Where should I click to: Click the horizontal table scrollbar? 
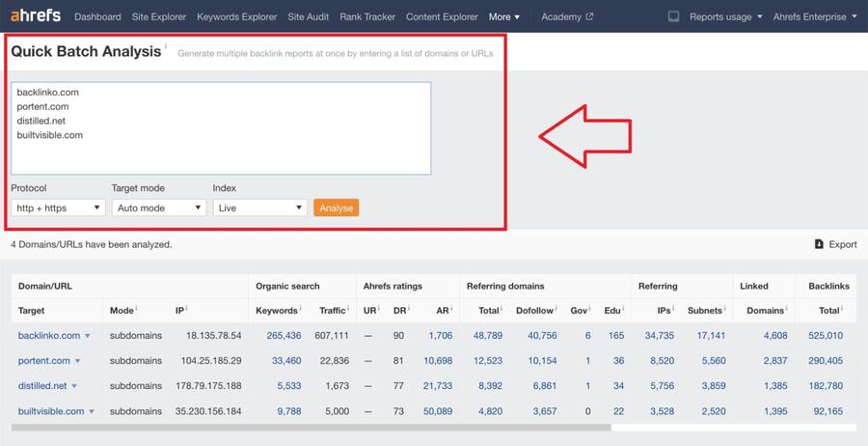pos(312,428)
